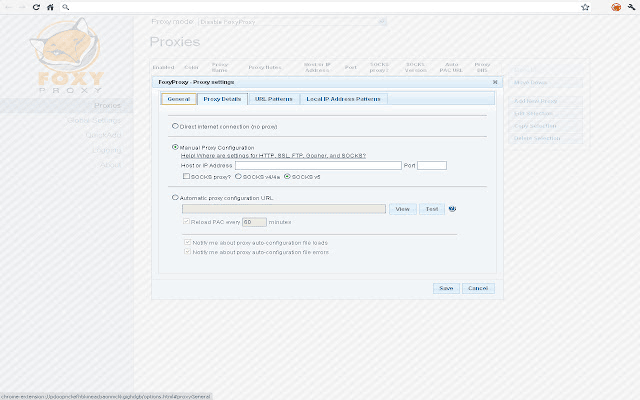Click the Enabled column header
640x400 pixels.
pyautogui.click(x=163, y=67)
